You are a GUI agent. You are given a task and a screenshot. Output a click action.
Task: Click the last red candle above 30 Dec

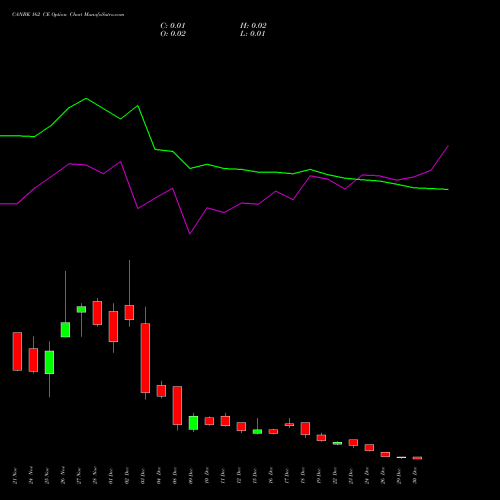tap(417, 458)
